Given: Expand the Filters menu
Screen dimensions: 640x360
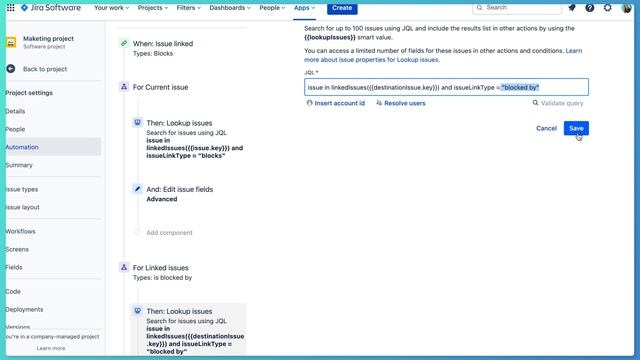Looking at the screenshot, I should click(x=189, y=8).
